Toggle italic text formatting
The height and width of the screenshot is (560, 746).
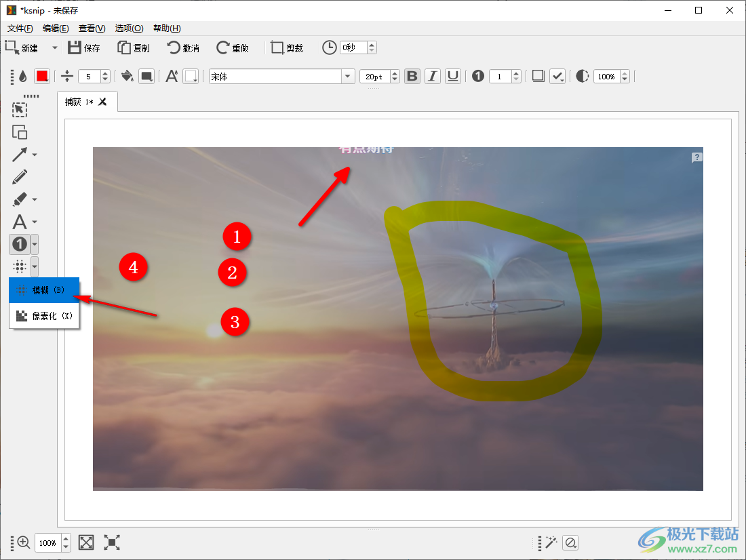pos(433,77)
